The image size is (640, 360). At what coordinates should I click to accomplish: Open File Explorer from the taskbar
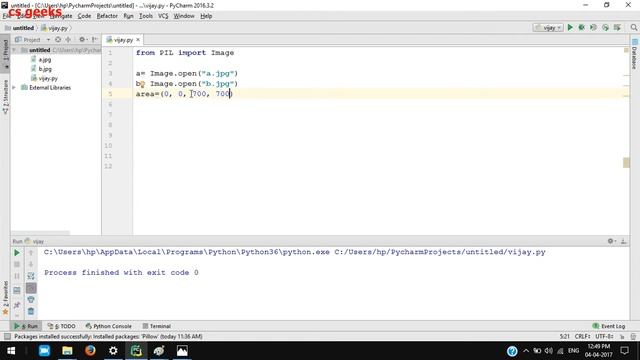(67, 351)
